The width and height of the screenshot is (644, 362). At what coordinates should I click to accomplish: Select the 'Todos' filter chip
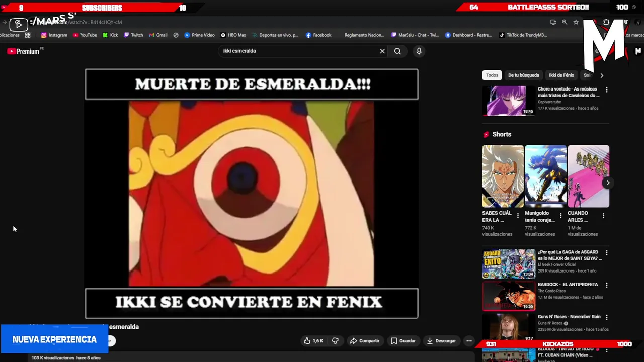click(x=492, y=75)
